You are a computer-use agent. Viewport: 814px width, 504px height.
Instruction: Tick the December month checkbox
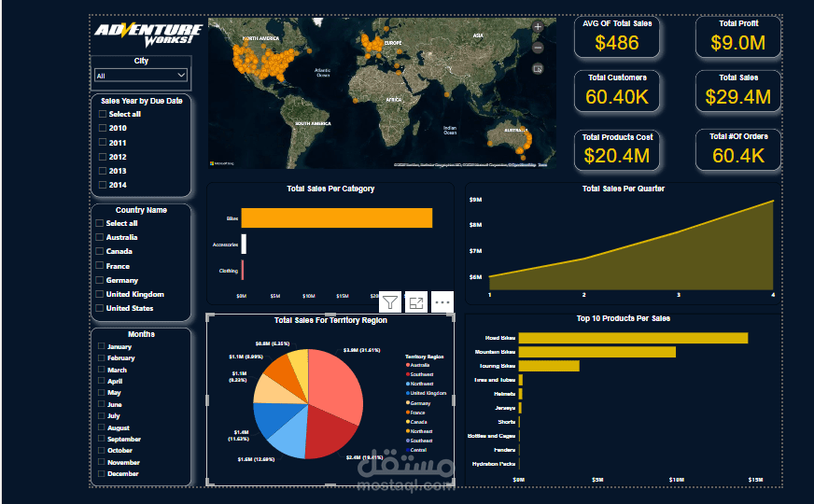102,473
